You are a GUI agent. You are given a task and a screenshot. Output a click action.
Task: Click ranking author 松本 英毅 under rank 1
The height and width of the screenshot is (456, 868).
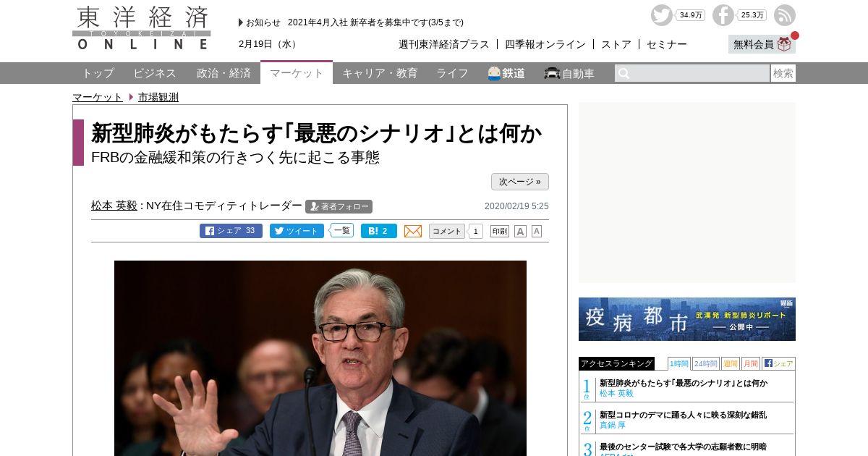616,394
